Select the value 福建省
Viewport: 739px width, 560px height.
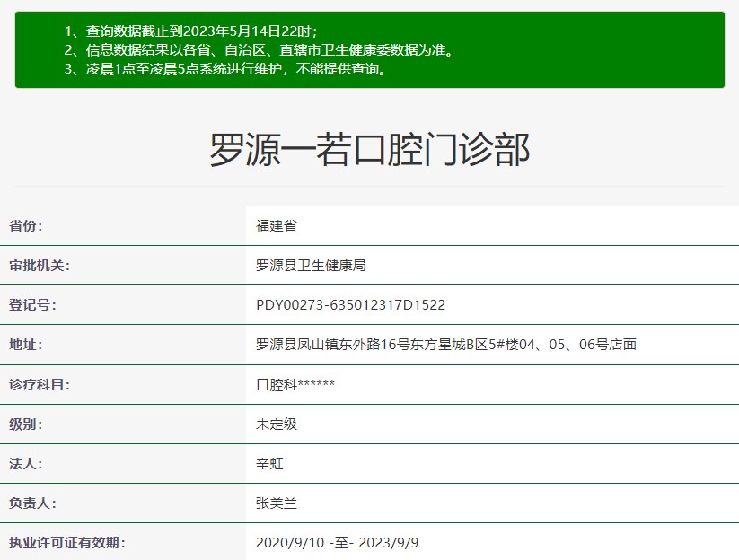tap(277, 225)
